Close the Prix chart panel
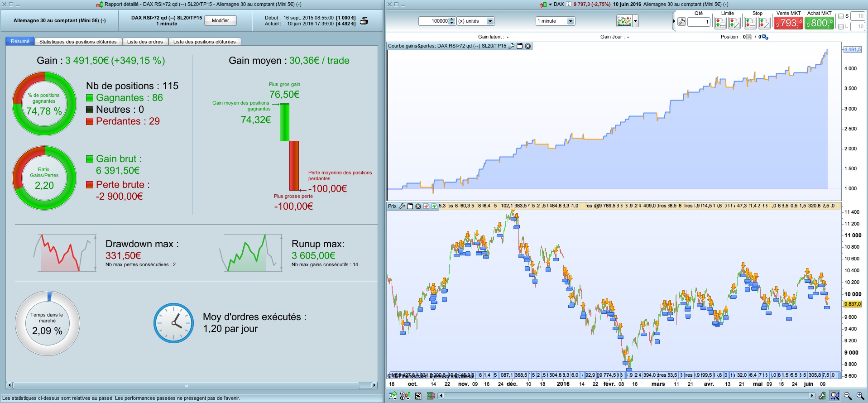 point(418,206)
